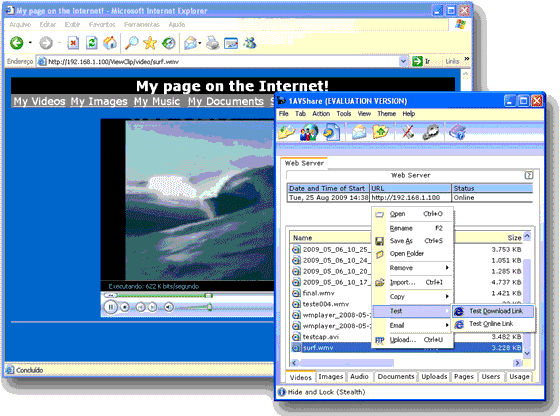Skip to previous clip in media player

(140, 307)
